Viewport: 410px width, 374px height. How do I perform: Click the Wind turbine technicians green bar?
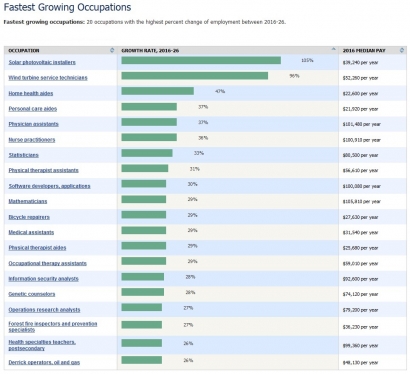coord(195,76)
